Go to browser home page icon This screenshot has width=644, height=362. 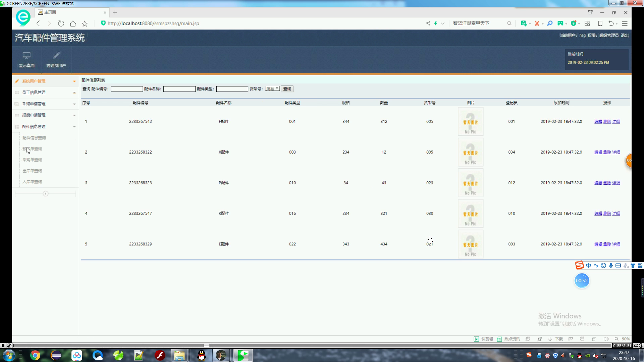(73, 23)
